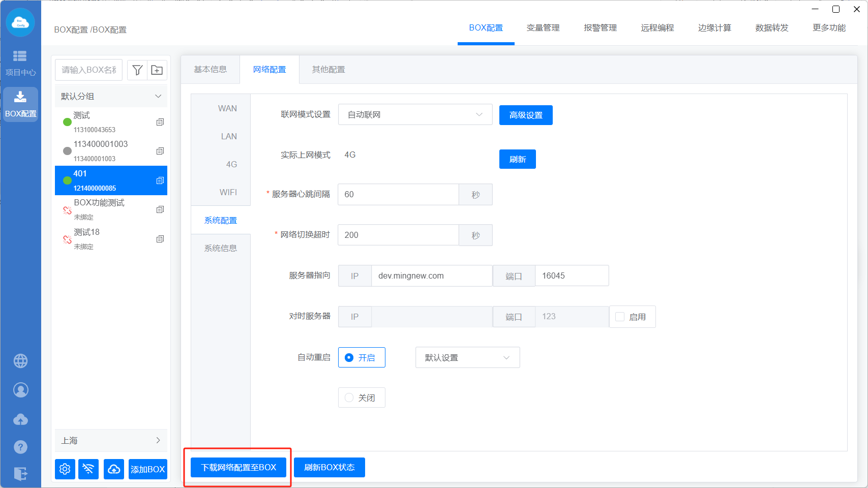Enable the 启用 time server checkbox

620,317
